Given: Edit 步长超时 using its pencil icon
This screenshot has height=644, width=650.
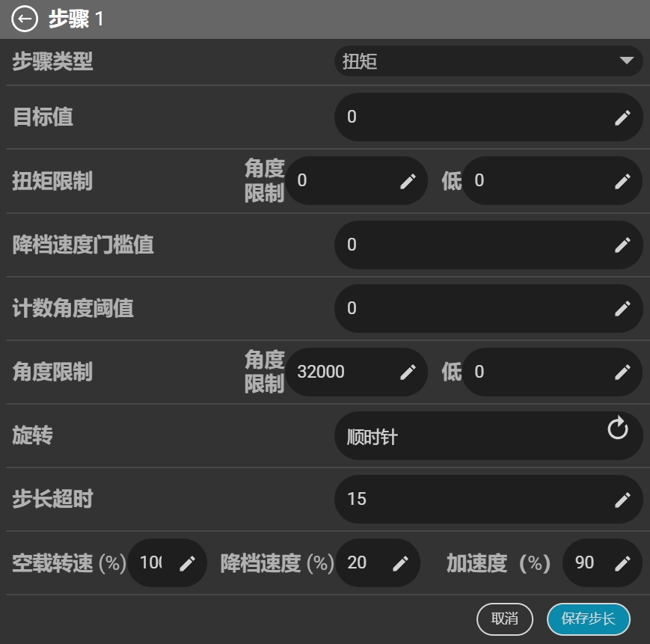Looking at the screenshot, I should point(622,500).
